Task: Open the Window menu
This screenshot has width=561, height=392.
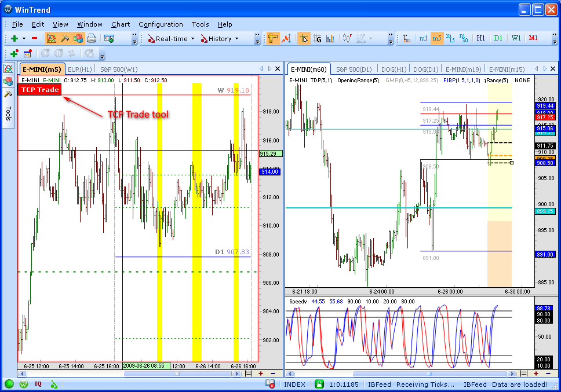Action: point(90,24)
